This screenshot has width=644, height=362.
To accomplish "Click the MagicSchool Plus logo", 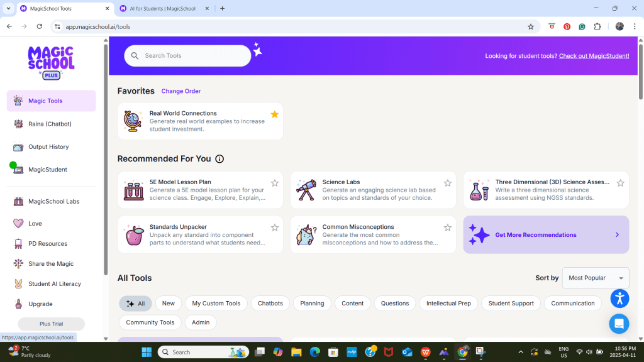I will tap(51, 62).
